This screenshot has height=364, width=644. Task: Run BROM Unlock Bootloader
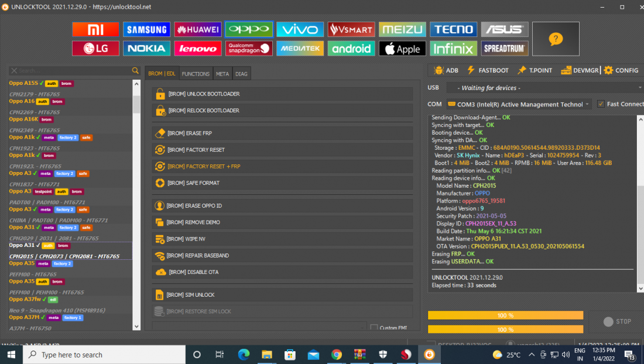[282, 94]
